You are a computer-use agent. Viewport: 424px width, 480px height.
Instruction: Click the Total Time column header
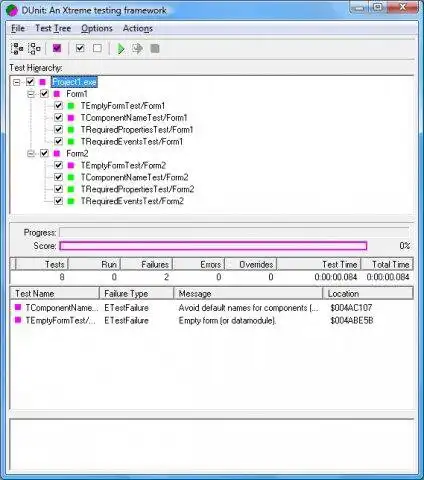pyautogui.click(x=387, y=264)
